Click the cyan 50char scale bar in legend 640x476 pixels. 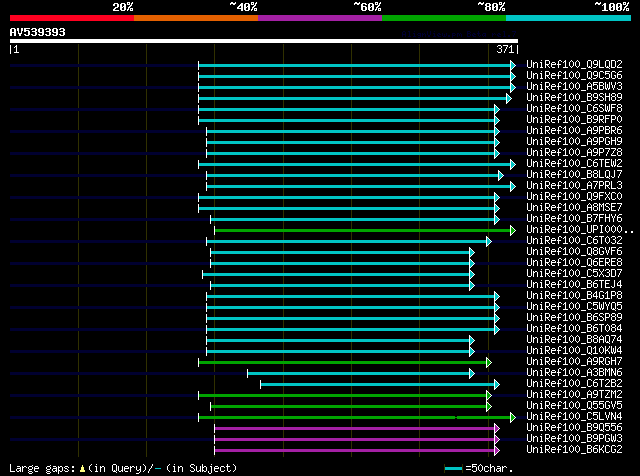click(x=453, y=468)
